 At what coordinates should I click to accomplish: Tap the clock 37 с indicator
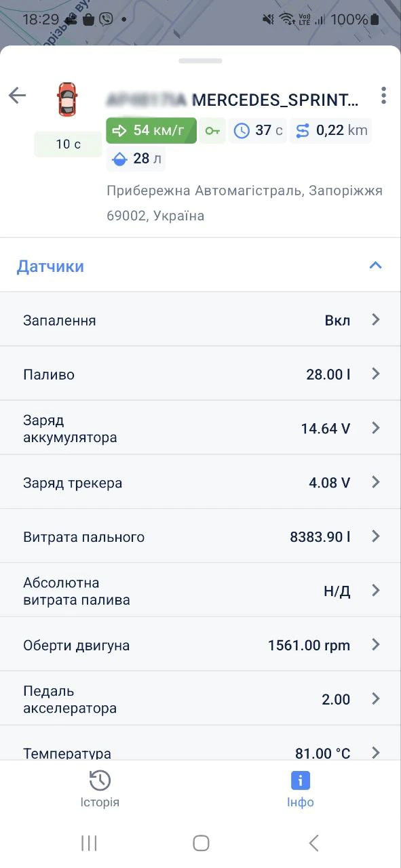tap(258, 130)
